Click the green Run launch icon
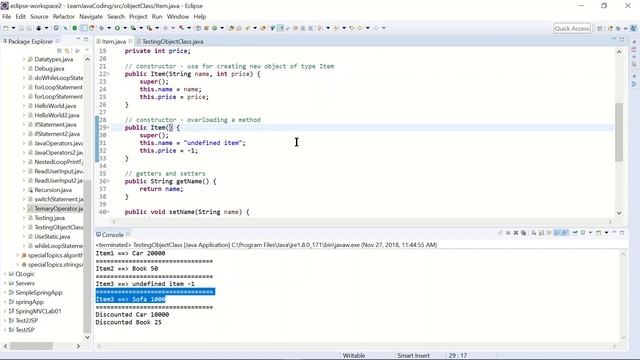The image size is (640, 360). [117, 28]
